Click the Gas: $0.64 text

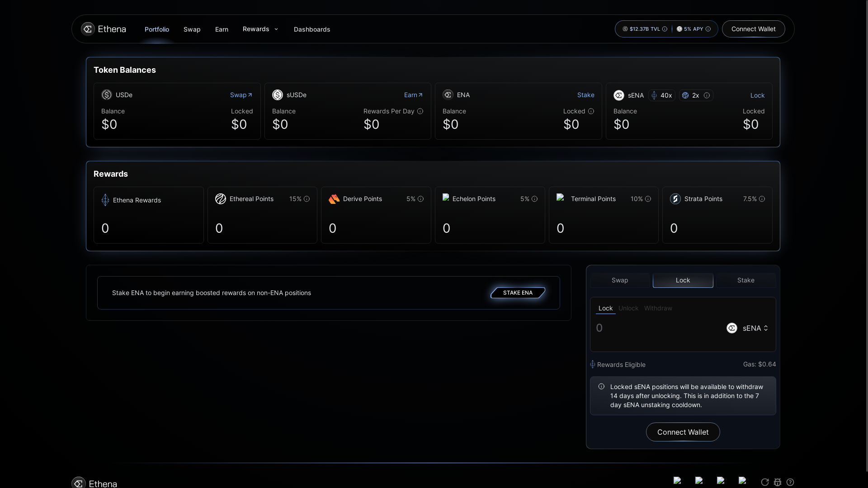759,364
